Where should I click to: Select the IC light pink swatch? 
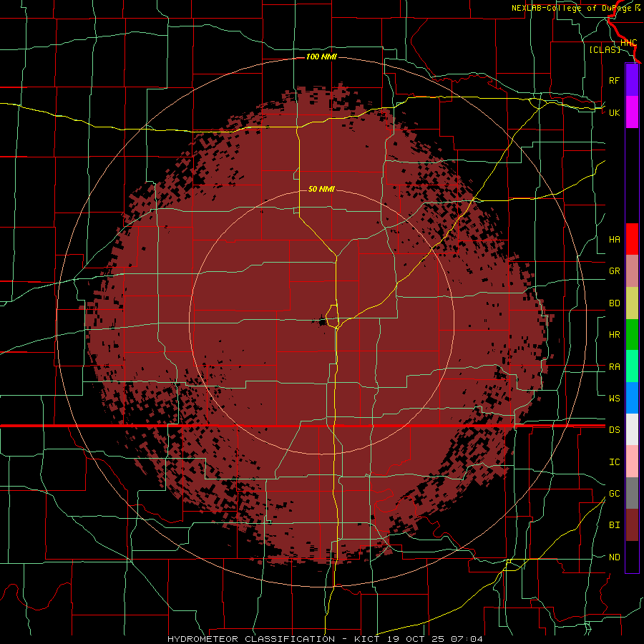coord(632,462)
